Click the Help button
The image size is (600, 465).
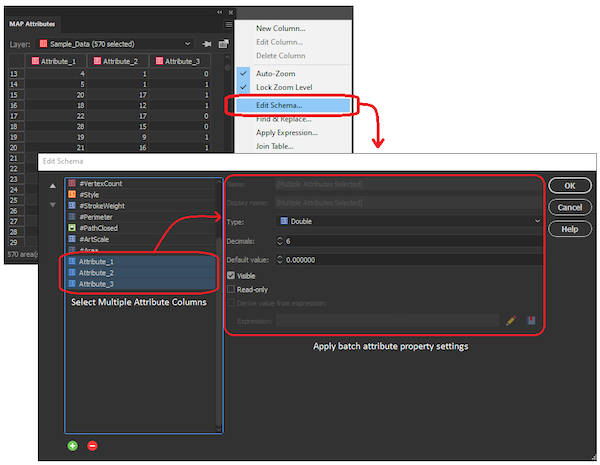570,229
